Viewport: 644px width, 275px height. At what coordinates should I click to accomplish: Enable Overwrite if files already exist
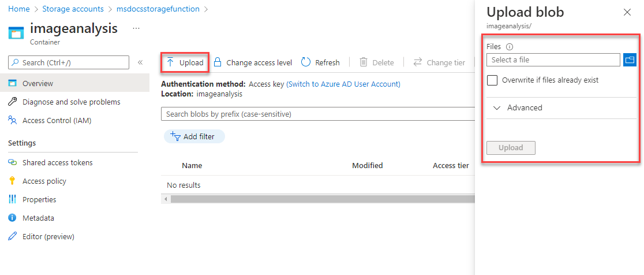492,80
